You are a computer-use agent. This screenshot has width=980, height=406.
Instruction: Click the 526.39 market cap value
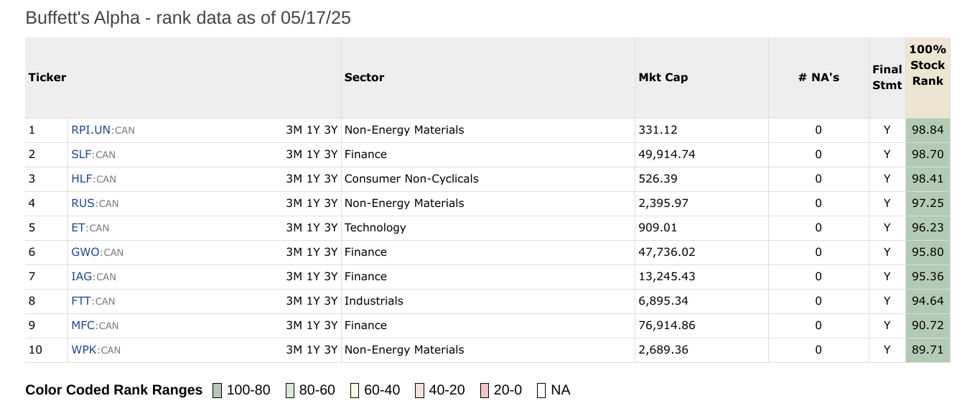point(658,179)
